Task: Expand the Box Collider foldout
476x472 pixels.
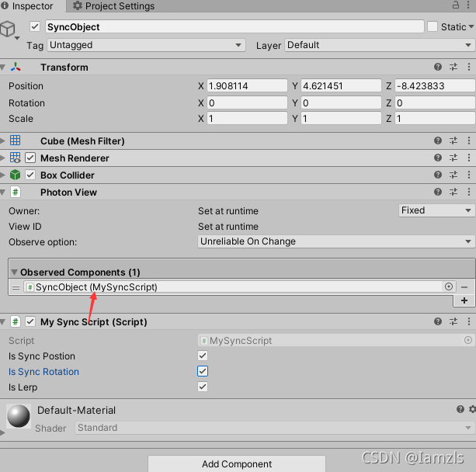Action: (x=2, y=175)
